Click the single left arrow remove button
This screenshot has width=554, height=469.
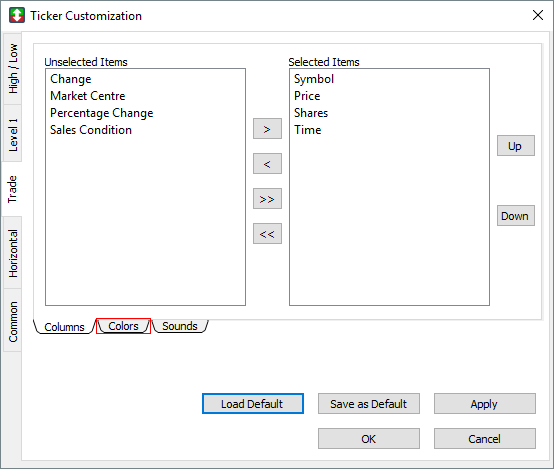[267, 164]
